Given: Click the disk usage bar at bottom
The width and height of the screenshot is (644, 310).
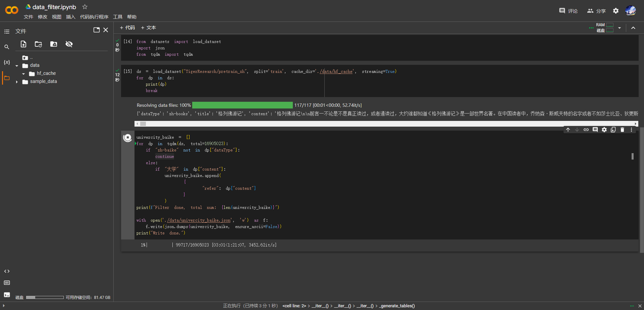Looking at the screenshot, I should (45, 297).
